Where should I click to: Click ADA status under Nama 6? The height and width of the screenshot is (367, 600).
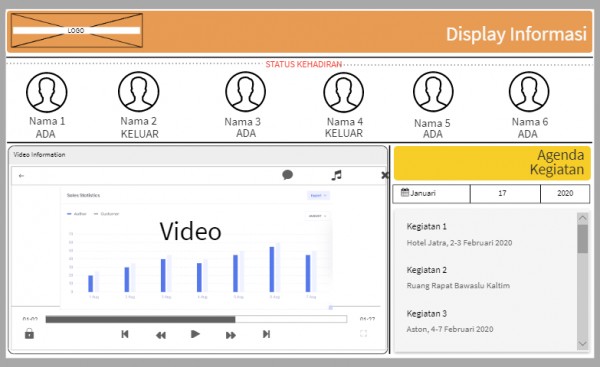[x=528, y=134]
